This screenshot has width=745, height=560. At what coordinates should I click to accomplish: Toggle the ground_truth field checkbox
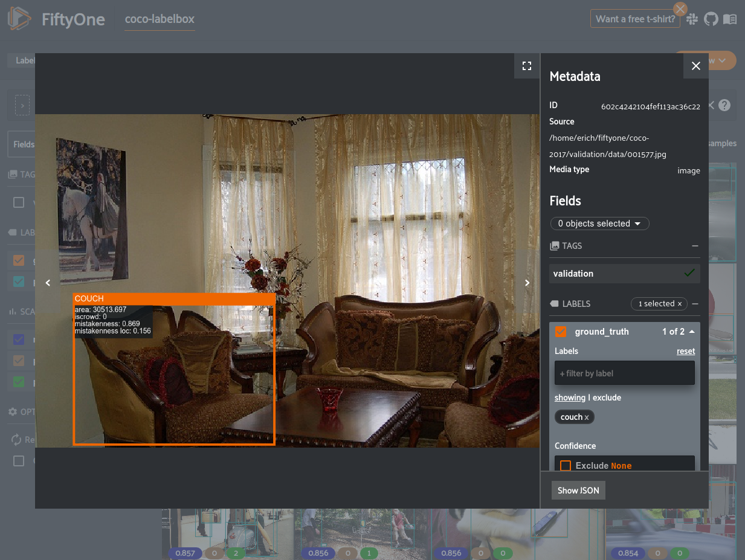[x=561, y=332]
